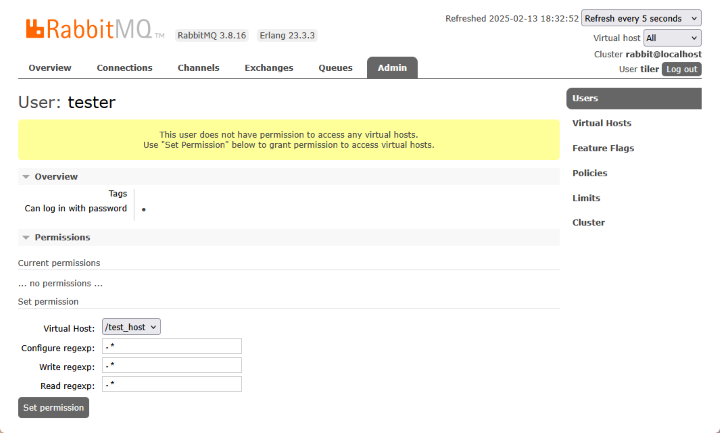Click the cluster name rabbit@localhost
720x433 pixels.
663,54
